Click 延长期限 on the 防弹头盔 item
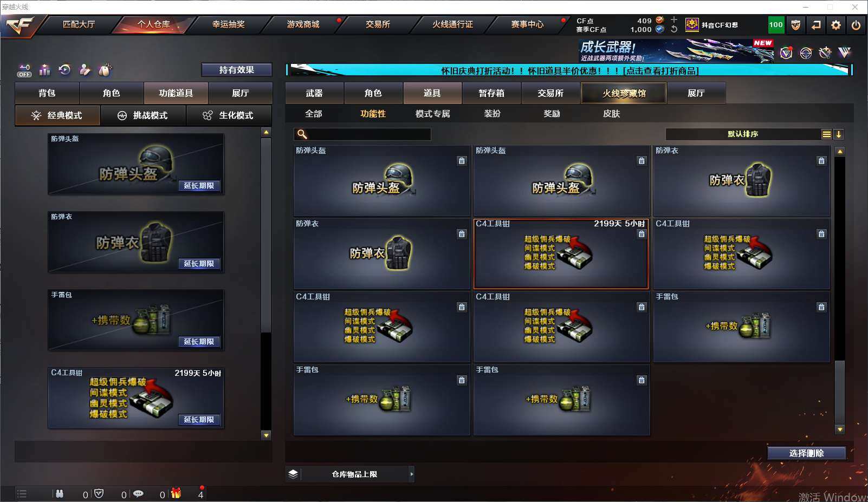 [x=199, y=186]
